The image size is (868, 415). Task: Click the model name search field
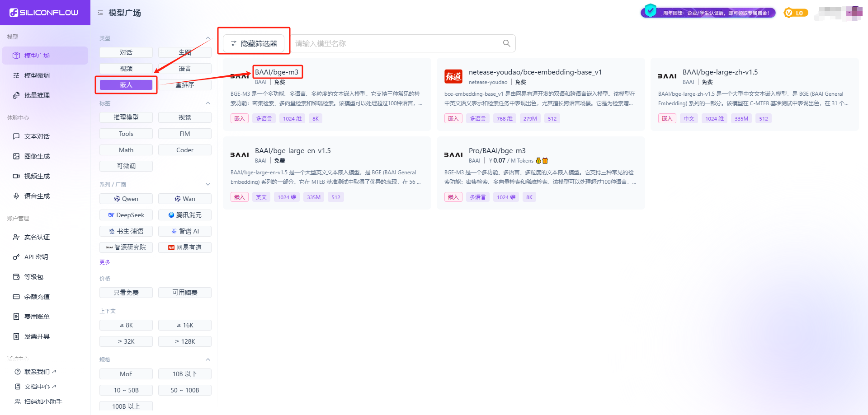coord(394,43)
